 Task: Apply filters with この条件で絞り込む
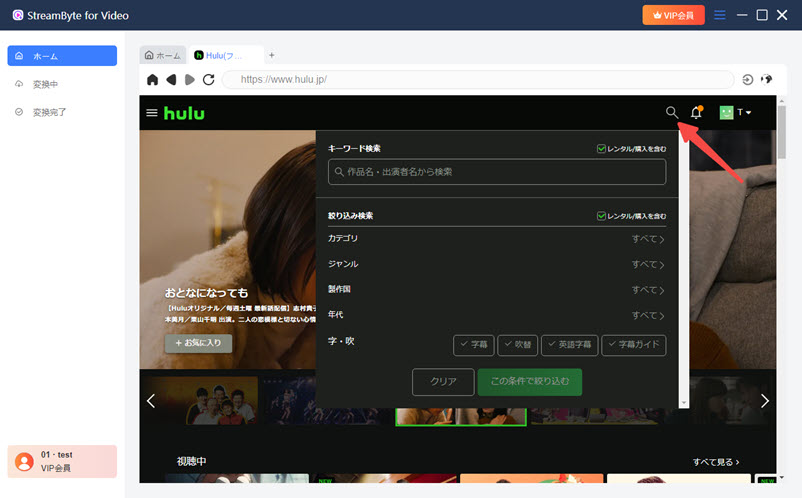click(x=529, y=382)
